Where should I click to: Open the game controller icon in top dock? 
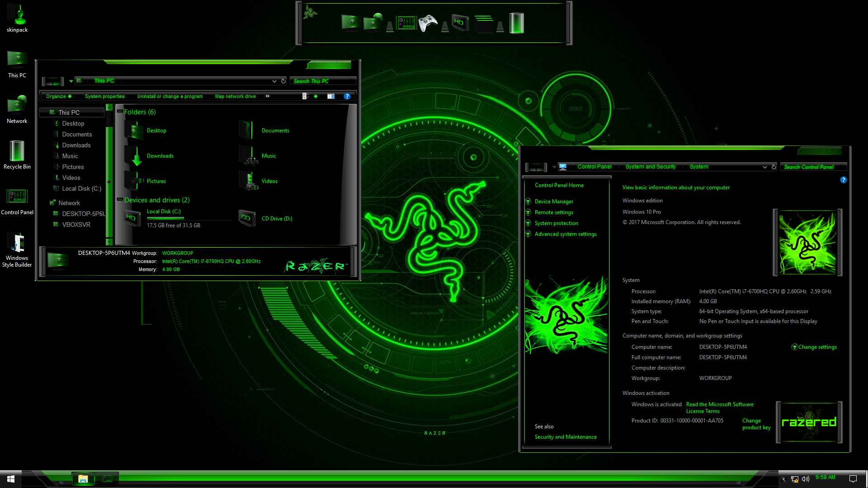(x=428, y=23)
